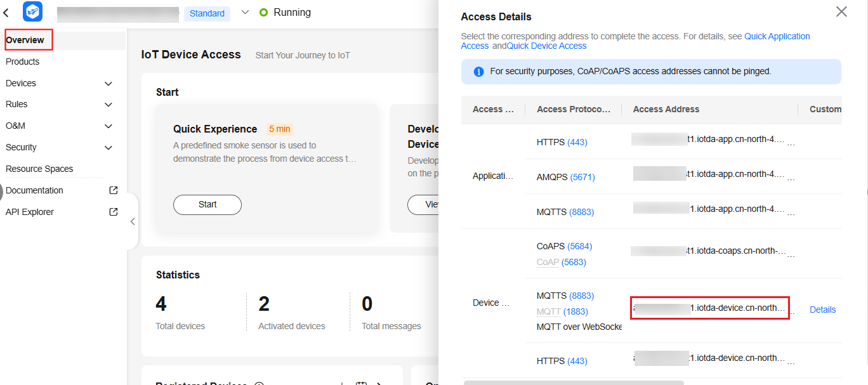This screenshot has height=385, width=868.
Task: Click the back arrow icon at top left
Action: tap(6, 13)
